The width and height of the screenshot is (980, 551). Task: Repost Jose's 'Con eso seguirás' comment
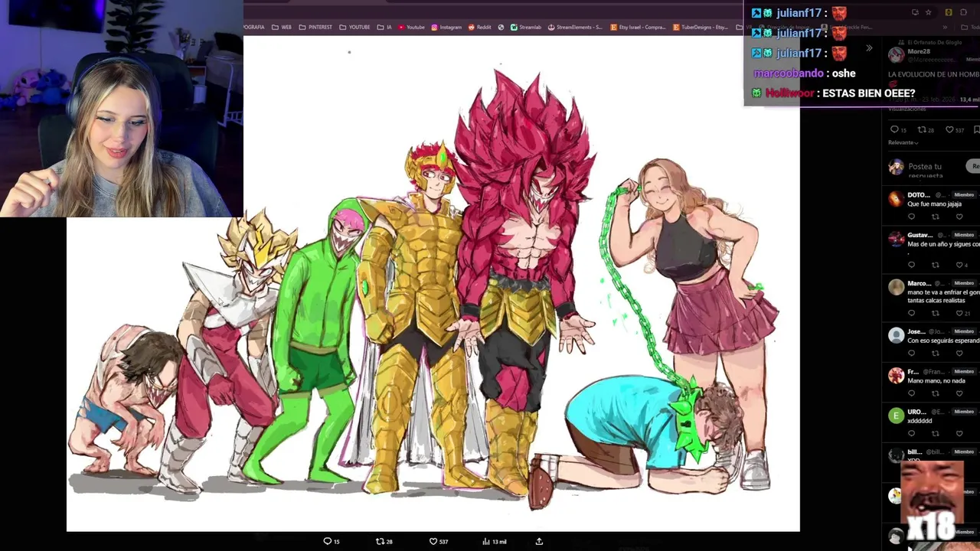click(935, 353)
